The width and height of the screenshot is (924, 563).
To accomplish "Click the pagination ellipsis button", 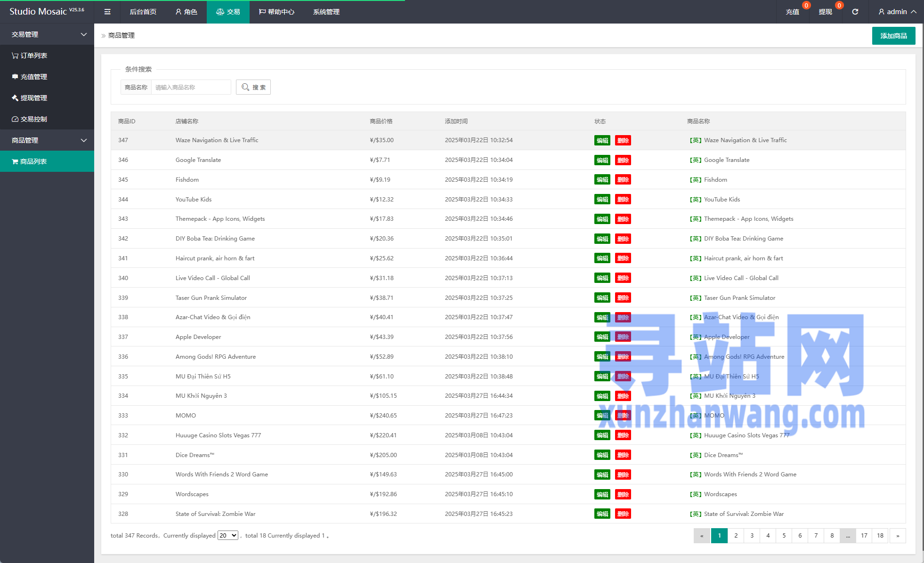I will 848,536.
